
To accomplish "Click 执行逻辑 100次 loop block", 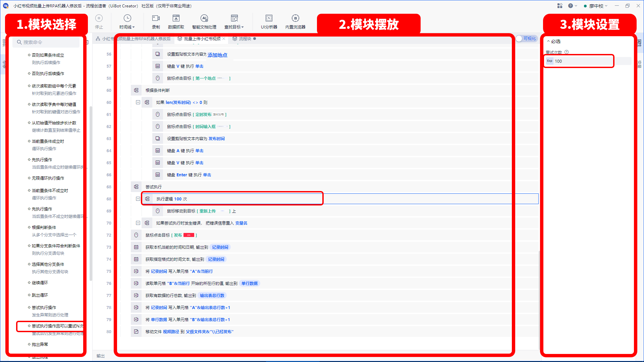I will pos(232,198).
